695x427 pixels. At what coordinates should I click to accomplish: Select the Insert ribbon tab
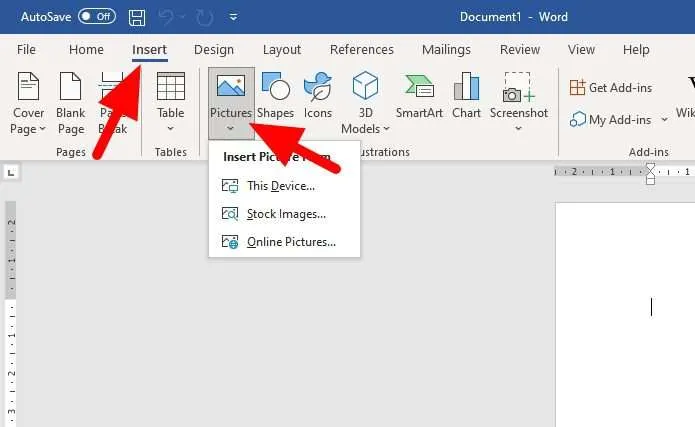149,50
